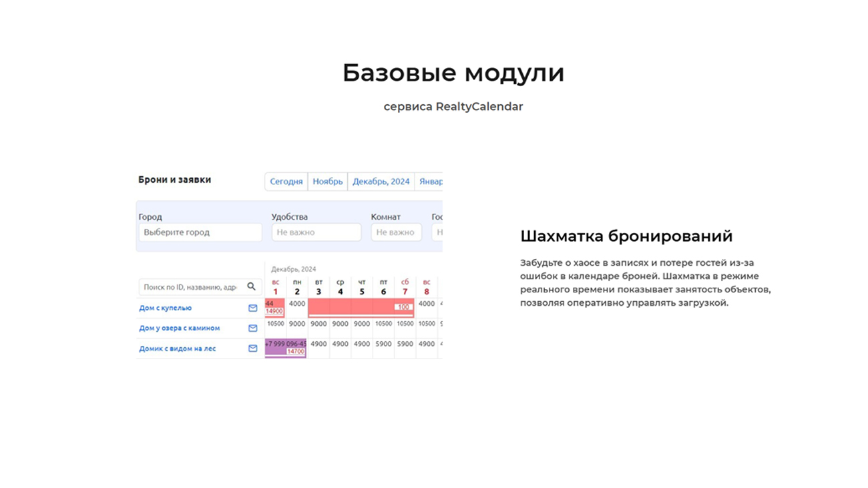Screen dimensions: 868x488
Task: Click the object search input field
Action: point(190,287)
